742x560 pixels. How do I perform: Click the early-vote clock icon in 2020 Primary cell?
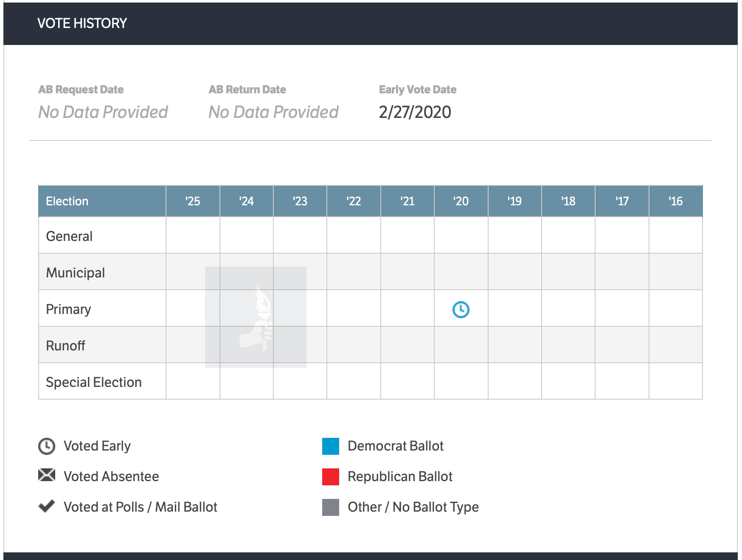tap(461, 309)
